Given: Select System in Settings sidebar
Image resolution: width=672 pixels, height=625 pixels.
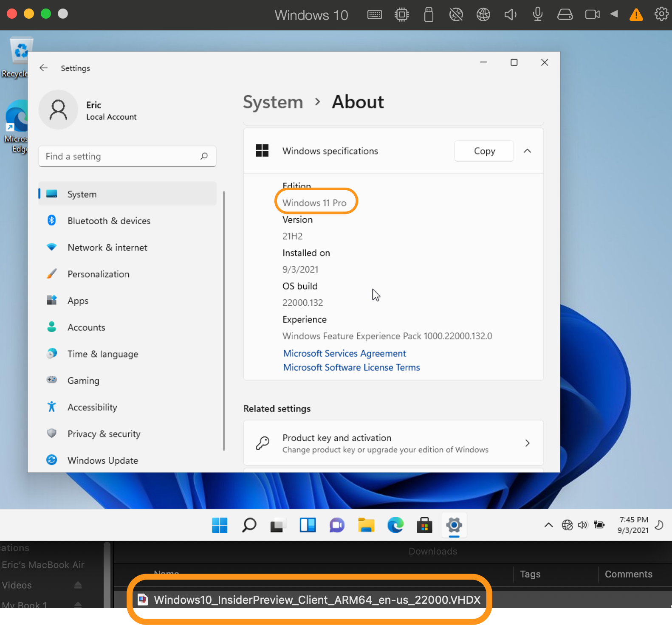Looking at the screenshot, I should (127, 194).
